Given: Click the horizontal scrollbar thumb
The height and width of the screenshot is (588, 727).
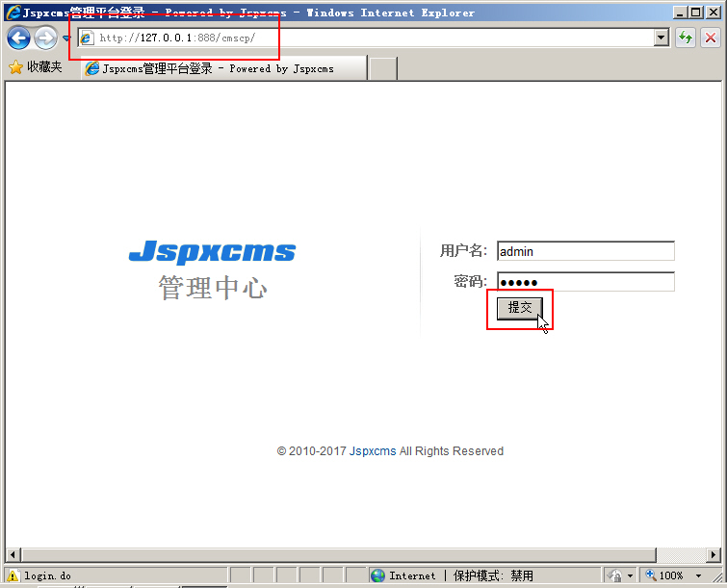Looking at the screenshot, I should pyautogui.click(x=338, y=554).
